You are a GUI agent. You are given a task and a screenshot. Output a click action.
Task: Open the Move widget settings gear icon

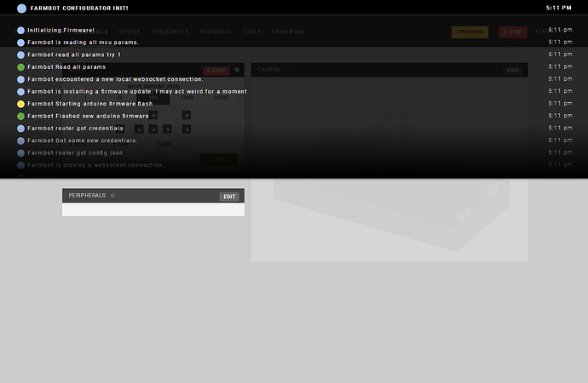(237, 70)
